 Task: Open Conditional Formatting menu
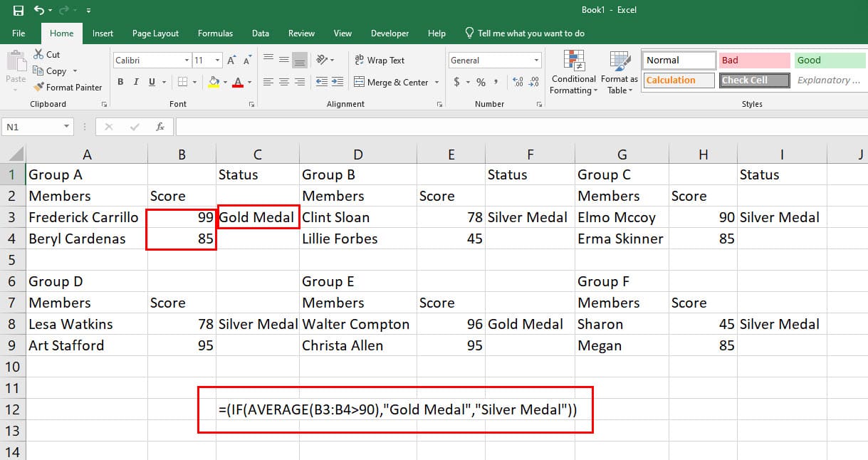click(574, 73)
